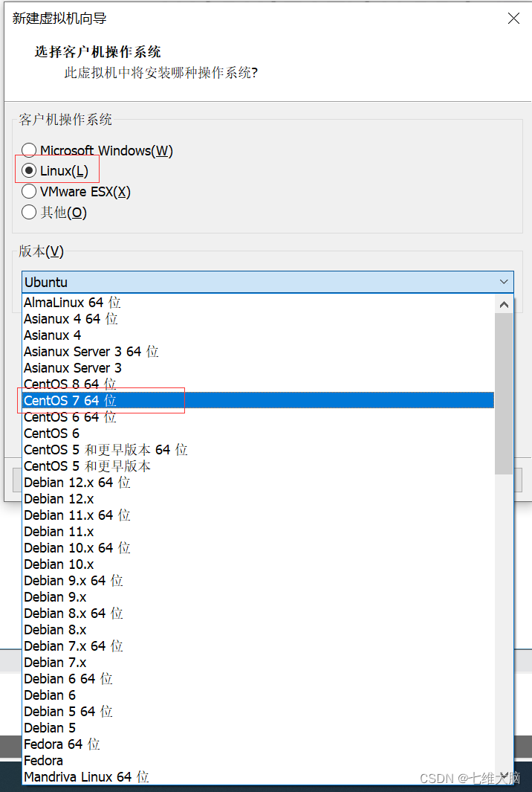532x792 pixels.
Task: Select the 32-bit CentOS 6 entry
Action: tap(259, 434)
